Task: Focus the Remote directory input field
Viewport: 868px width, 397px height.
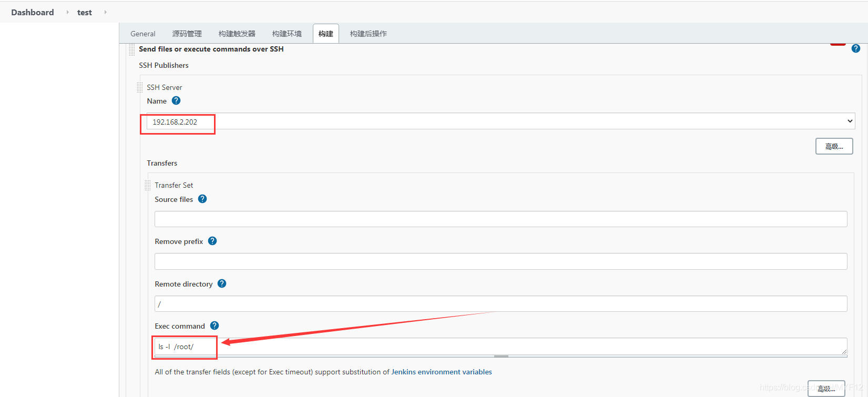Action: [501, 303]
